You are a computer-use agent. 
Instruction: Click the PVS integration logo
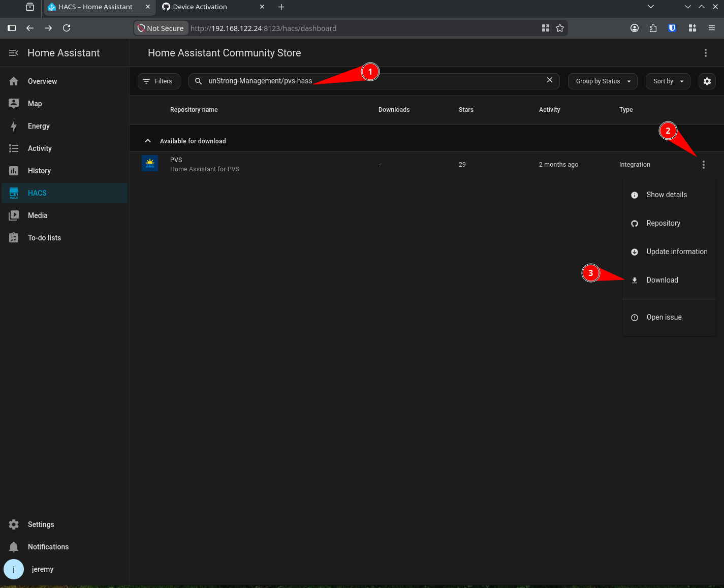point(150,164)
